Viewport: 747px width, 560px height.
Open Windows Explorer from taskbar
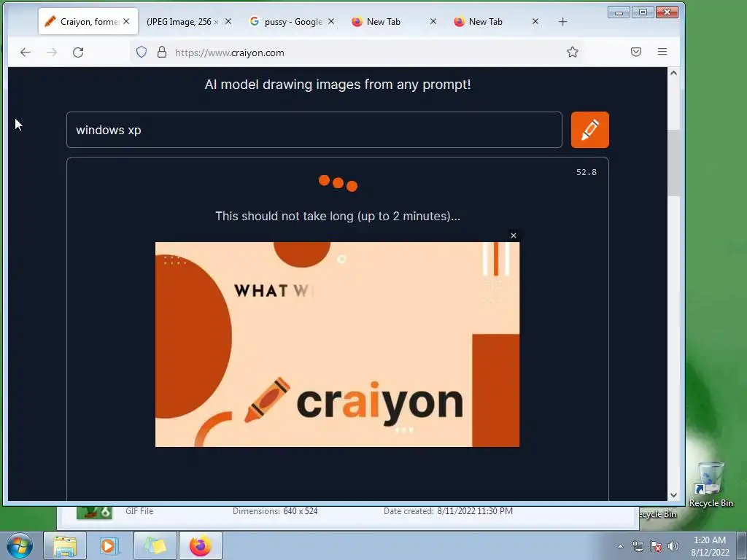(x=65, y=545)
